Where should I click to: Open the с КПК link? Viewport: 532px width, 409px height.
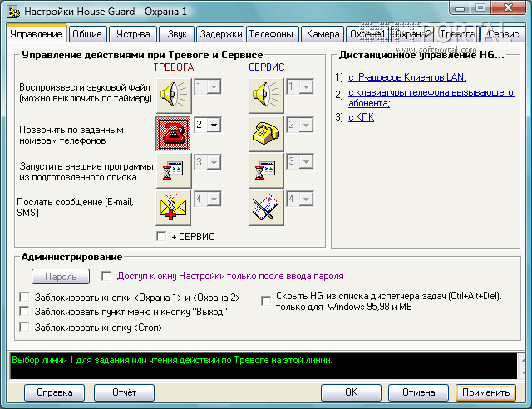click(361, 117)
